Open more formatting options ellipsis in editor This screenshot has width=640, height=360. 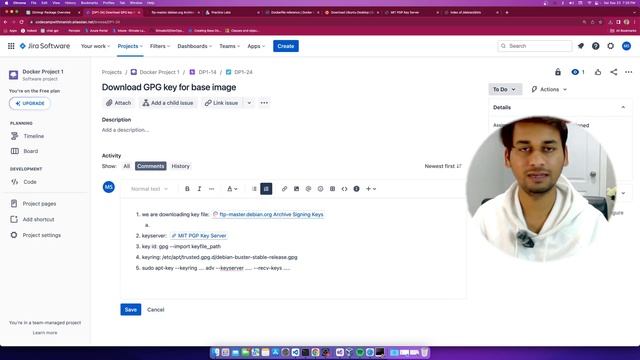click(x=211, y=189)
